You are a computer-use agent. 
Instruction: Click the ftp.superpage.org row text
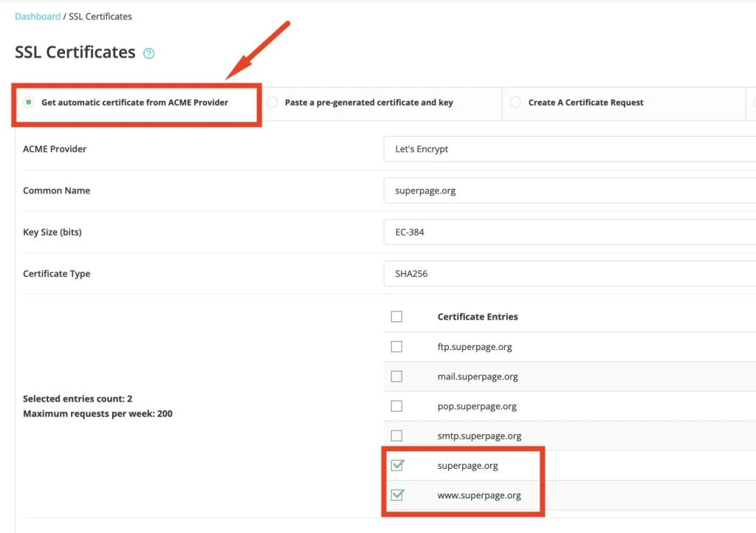pos(475,346)
